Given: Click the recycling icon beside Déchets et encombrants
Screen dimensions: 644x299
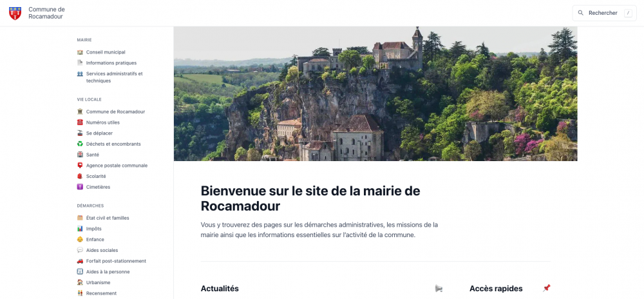Looking at the screenshot, I should 80,144.
